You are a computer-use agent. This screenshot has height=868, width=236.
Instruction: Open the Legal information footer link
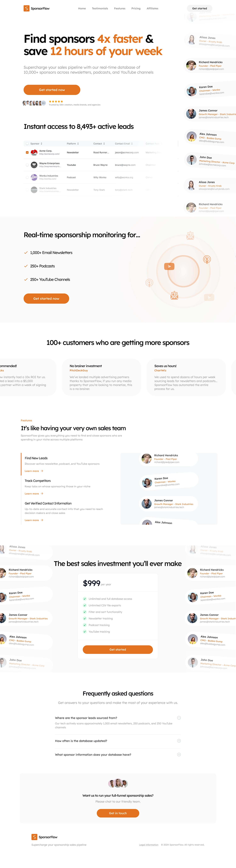coord(149,845)
